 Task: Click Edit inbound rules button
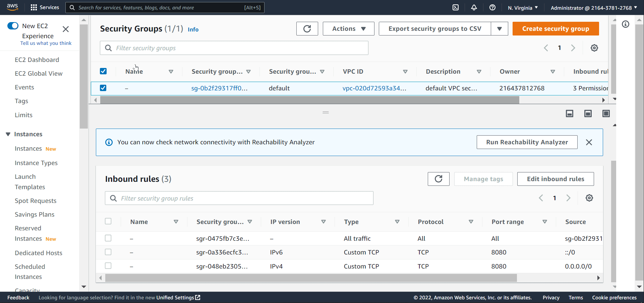(x=555, y=179)
